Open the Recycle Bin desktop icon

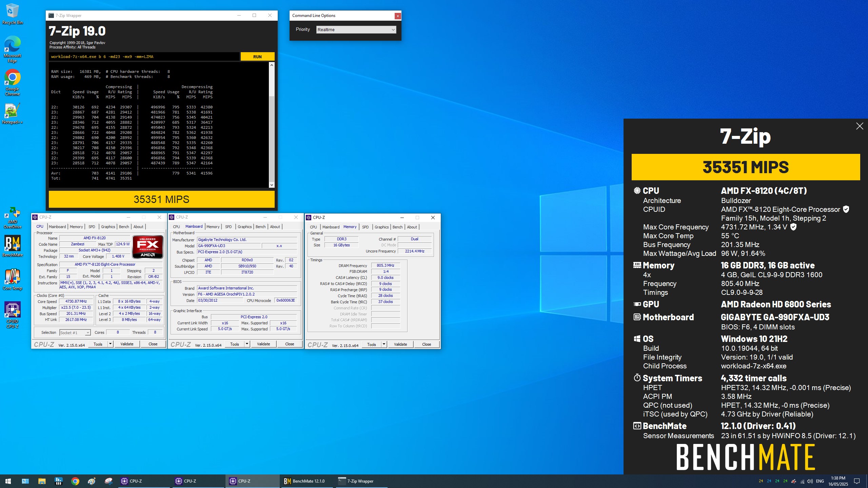(12, 14)
